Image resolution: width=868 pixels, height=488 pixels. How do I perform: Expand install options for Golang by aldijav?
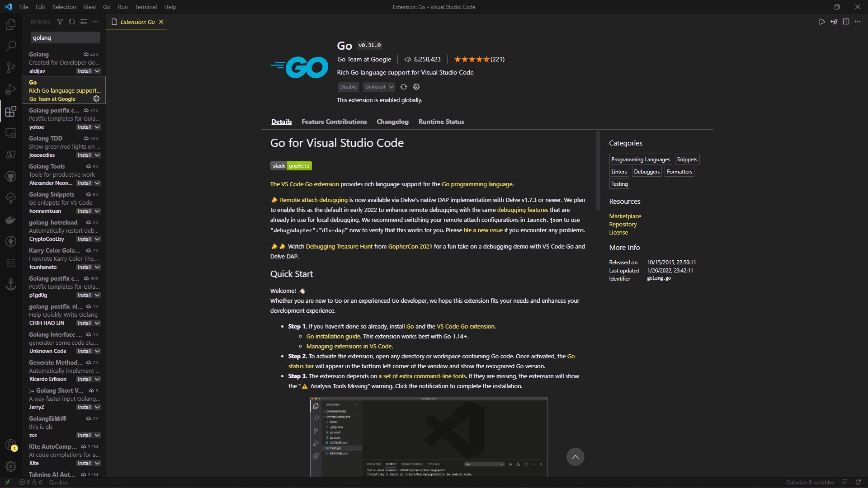(97, 71)
